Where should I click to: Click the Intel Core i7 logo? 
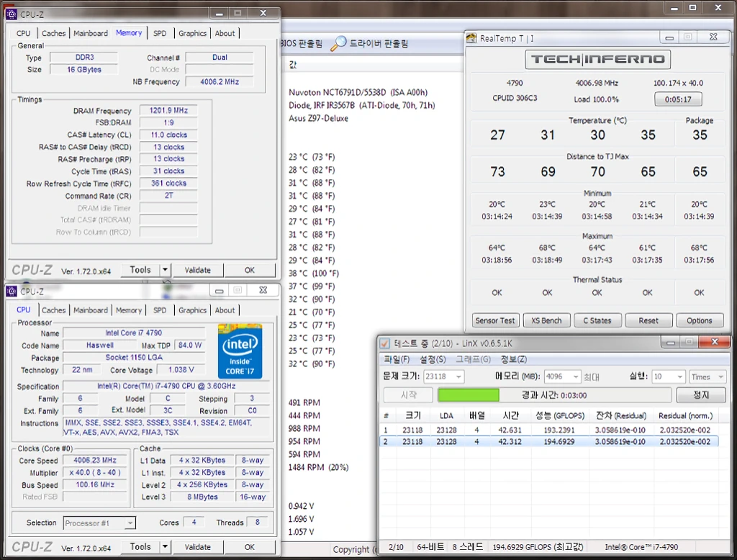coord(240,351)
